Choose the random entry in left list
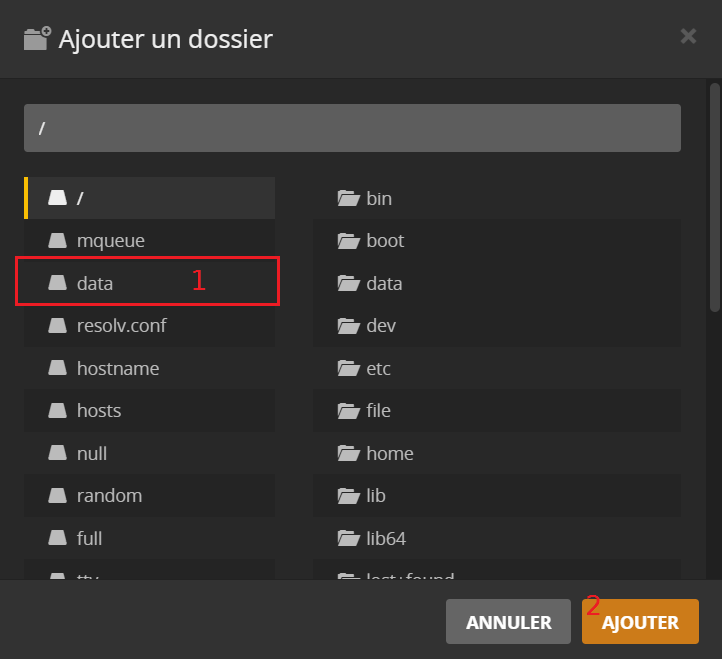Viewport: 722px width, 659px height. (x=109, y=496)
